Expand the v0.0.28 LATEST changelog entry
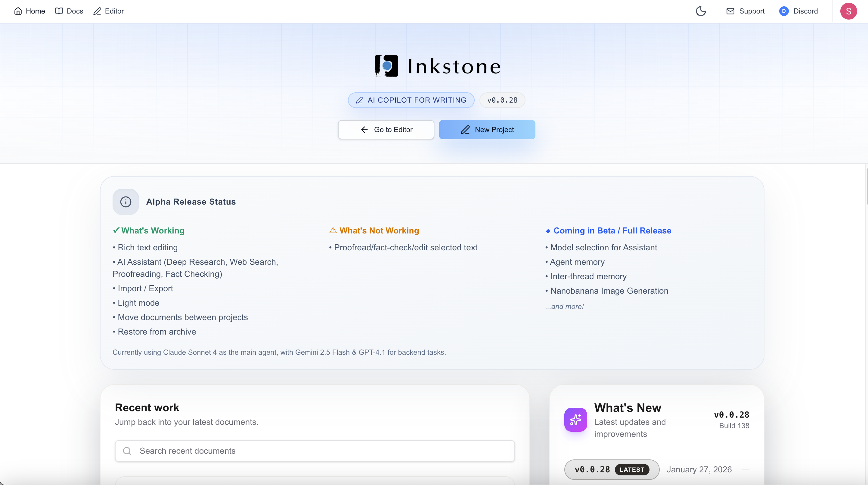 pos(612,470)
